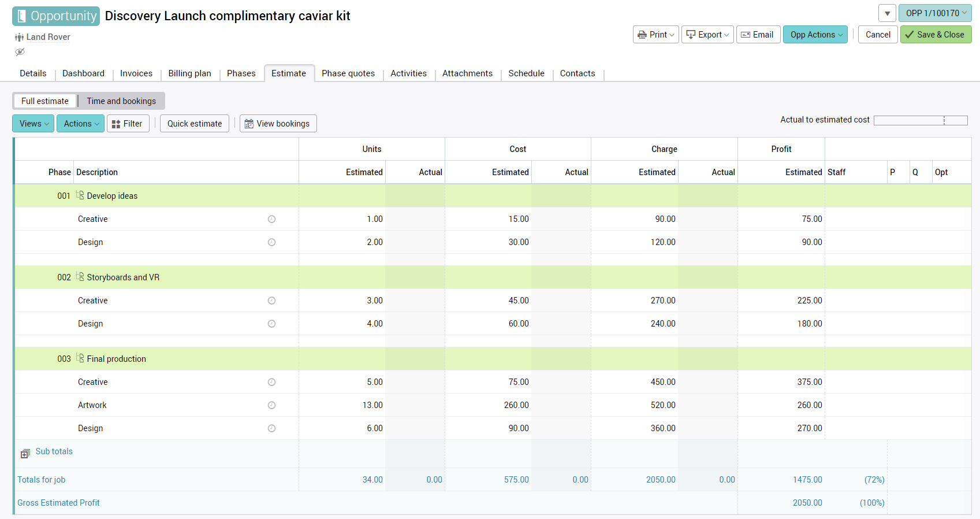980x519 pixels.
Task: Expand the Opp Actions dropdown
Action: (x=815, y=35)
